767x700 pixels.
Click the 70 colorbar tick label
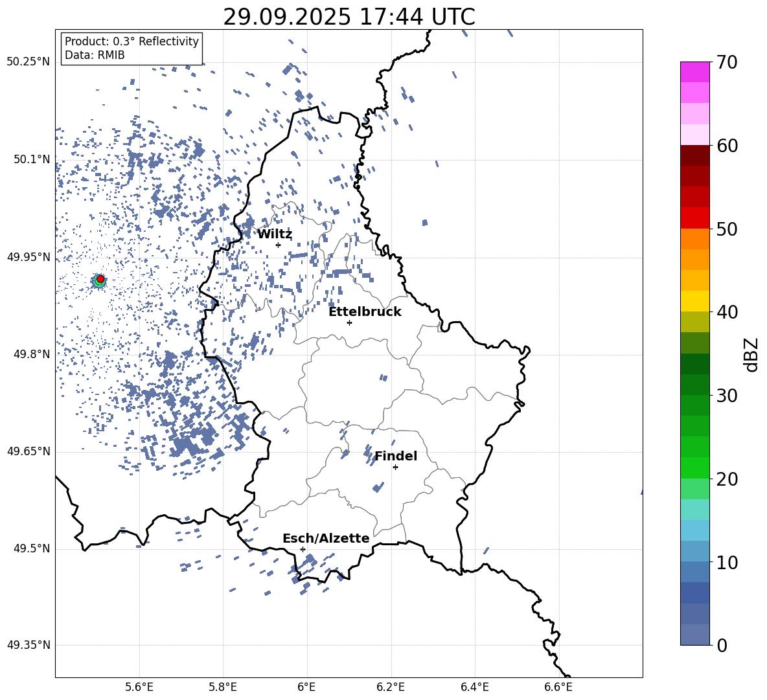pyautogui.click(x=727, y=62)
